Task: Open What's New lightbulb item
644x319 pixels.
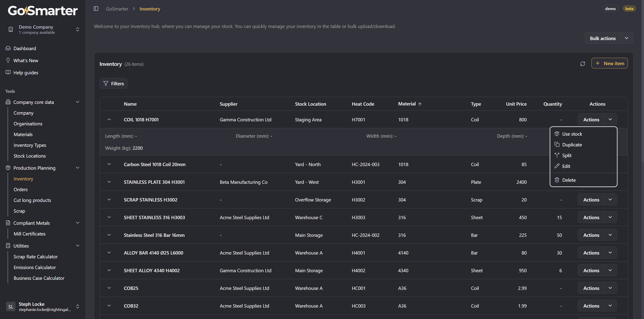Action: point(26,60)
